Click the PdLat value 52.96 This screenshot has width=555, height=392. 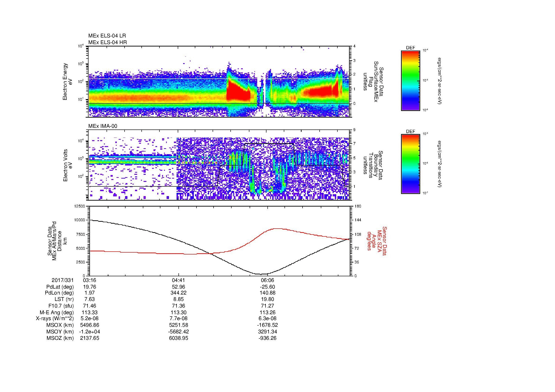(179, 287)
